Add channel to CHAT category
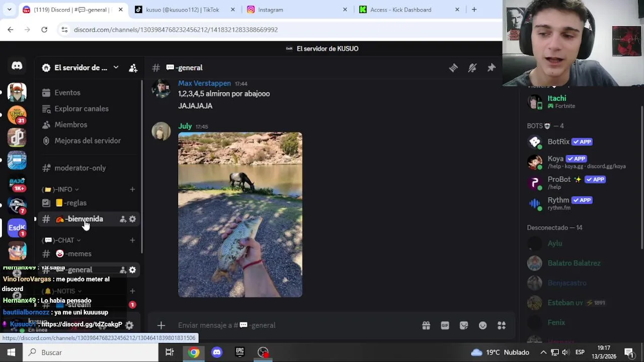The width and height of the screenshot is (644, 362). (132, 240)
